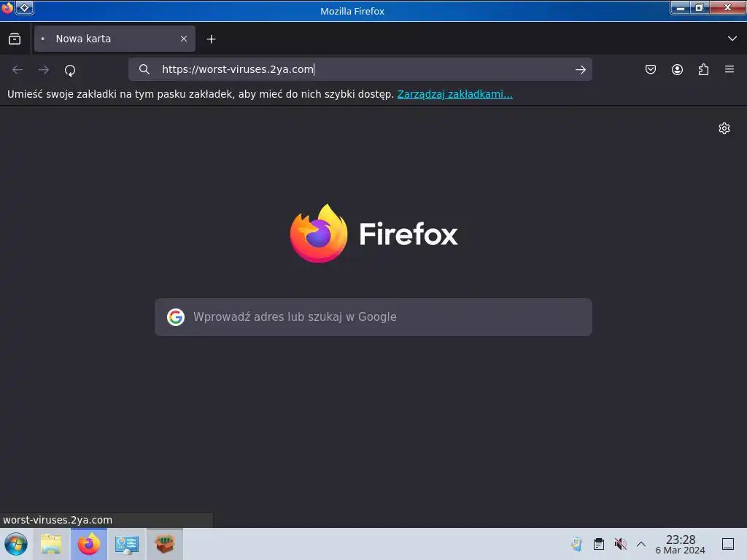Expand hidden system tray icons
The height and width of the screenshot is (560, 747).
click(x=641, y=544)
